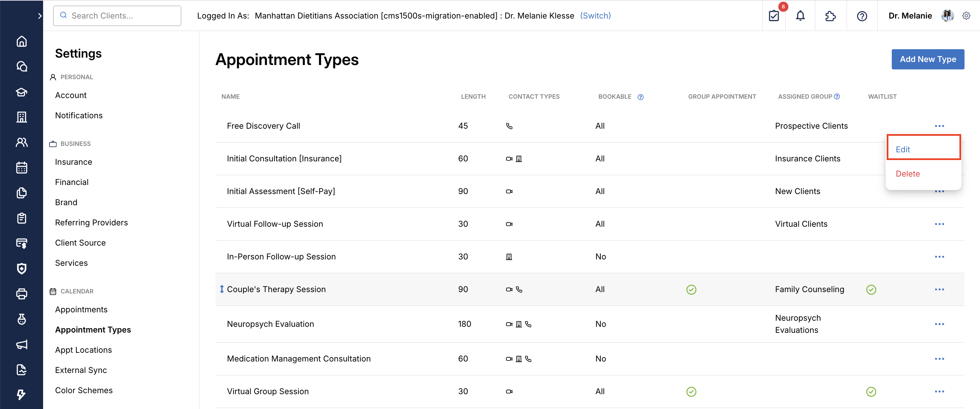Click the Search Clients input field

point(117,16)
